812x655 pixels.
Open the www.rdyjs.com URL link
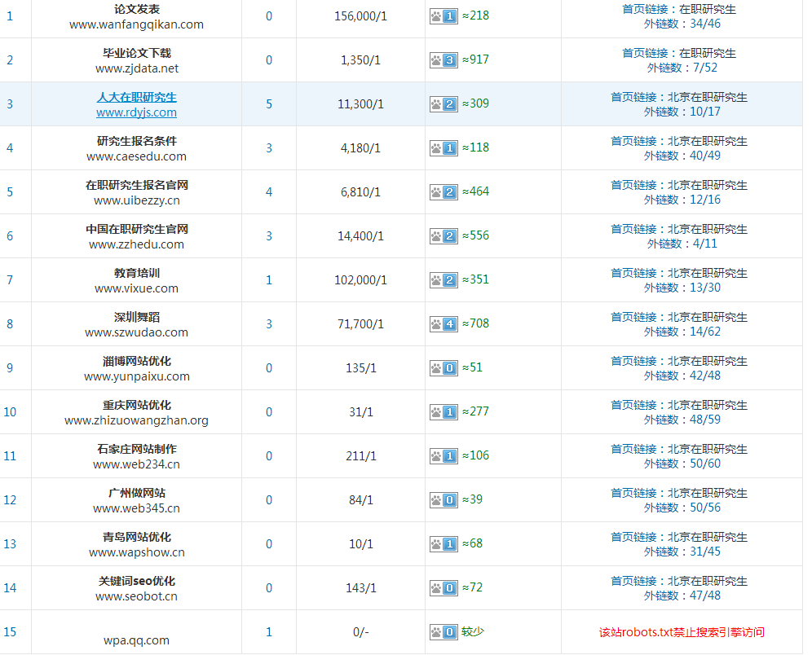(x=136, y=112)
